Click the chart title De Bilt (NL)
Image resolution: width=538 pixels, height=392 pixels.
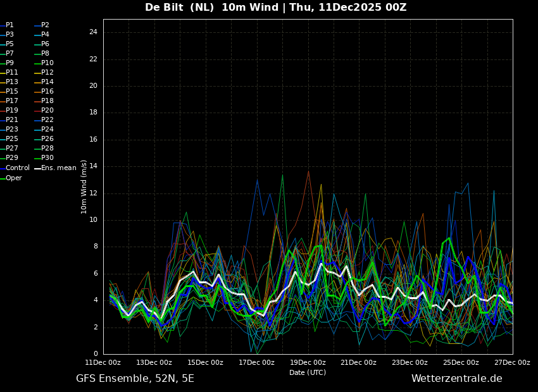point(180,7)
